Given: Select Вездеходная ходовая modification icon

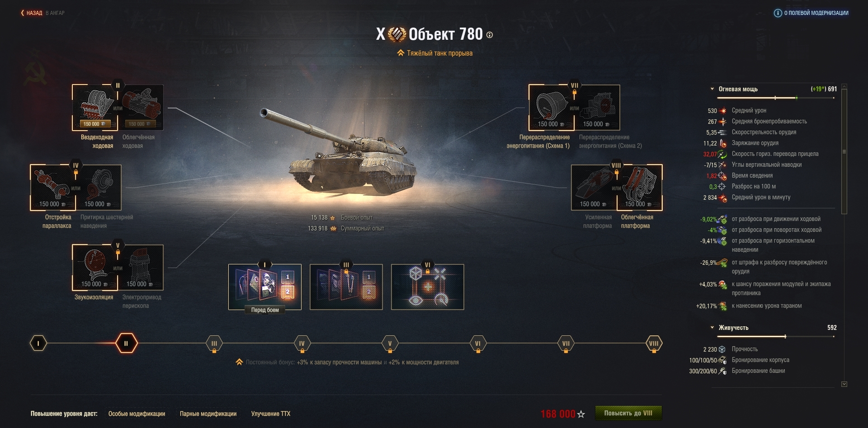Looking at the screenshot, I should click(95, 108).
